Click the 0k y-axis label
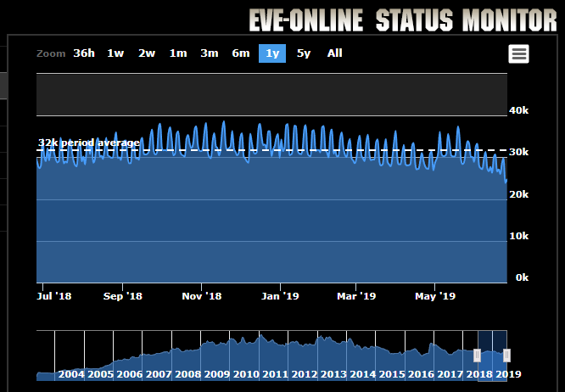Screen dimensions: 565x392 click(x=522, y=277)
